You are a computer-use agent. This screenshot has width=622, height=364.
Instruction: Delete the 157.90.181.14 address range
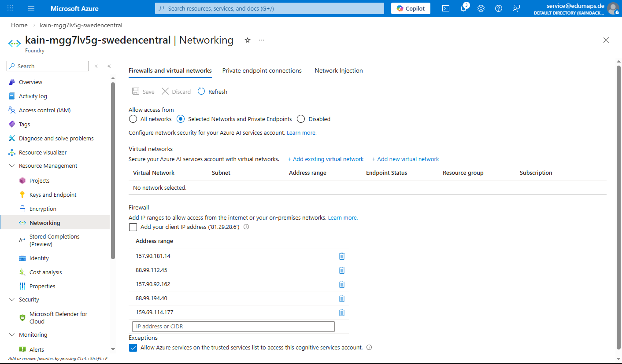click(341, 256)
